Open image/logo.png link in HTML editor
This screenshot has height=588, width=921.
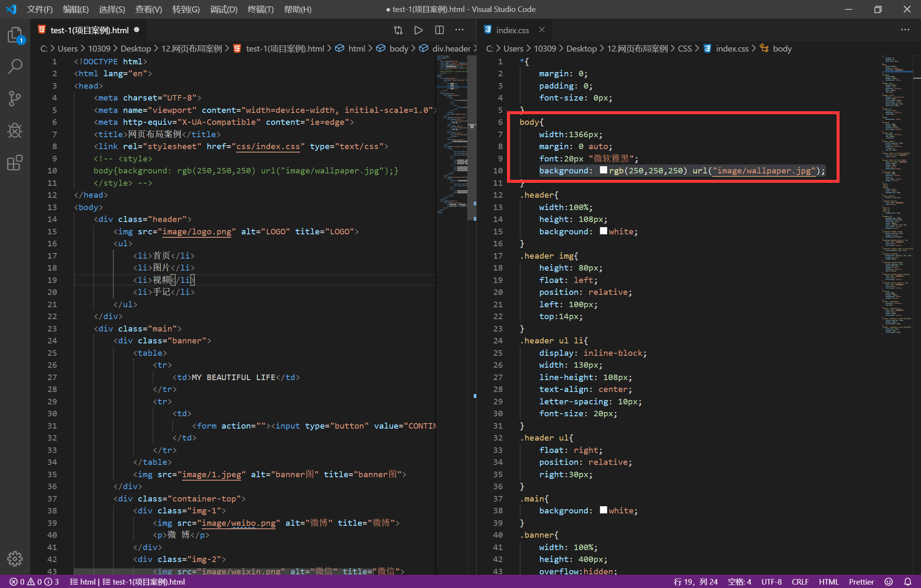(x=197, y=231)
